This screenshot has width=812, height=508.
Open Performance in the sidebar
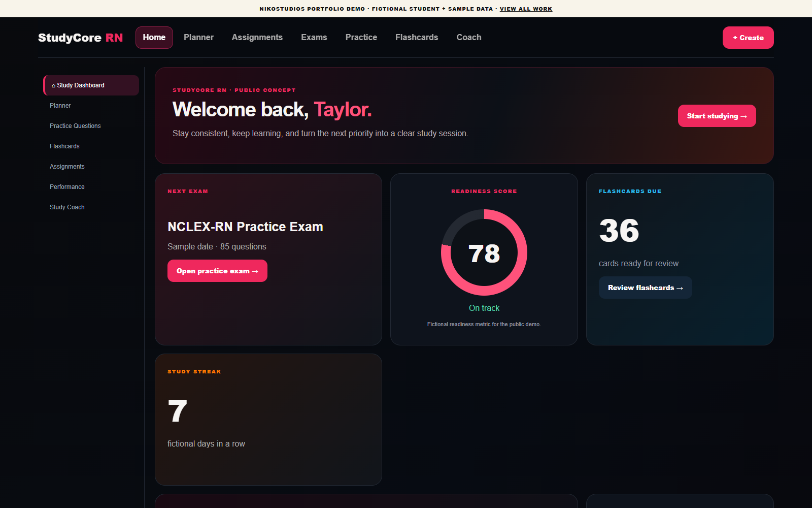tap(91, 187)
